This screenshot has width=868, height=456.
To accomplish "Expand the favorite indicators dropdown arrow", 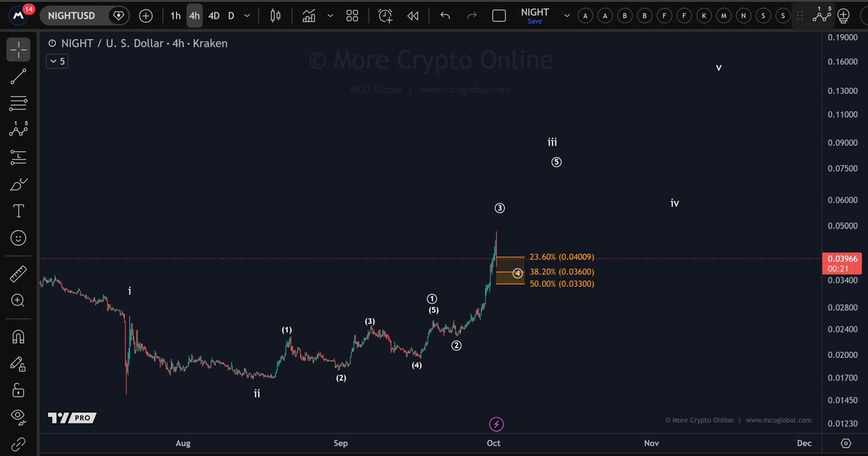I will (x=331, y=15).
